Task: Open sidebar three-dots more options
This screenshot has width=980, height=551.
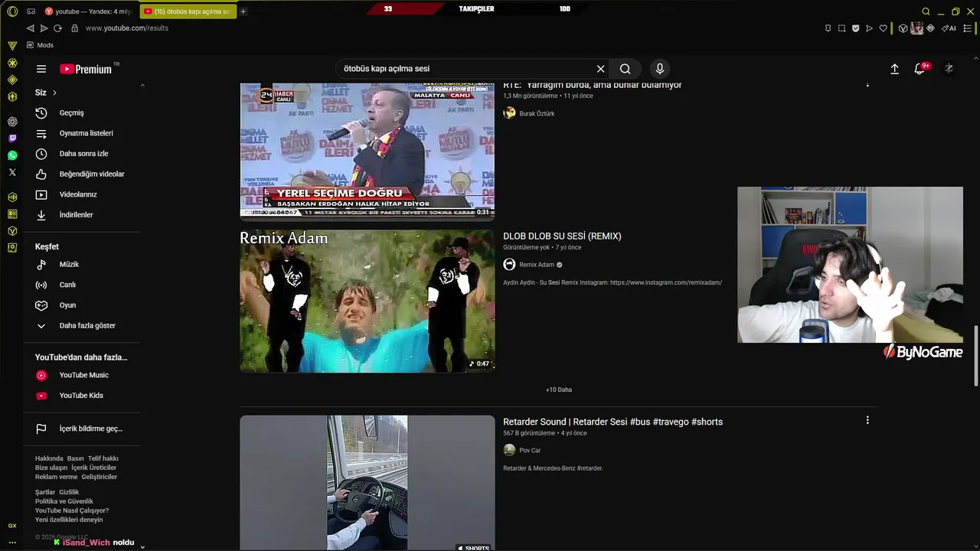Action: coord(12,542)
